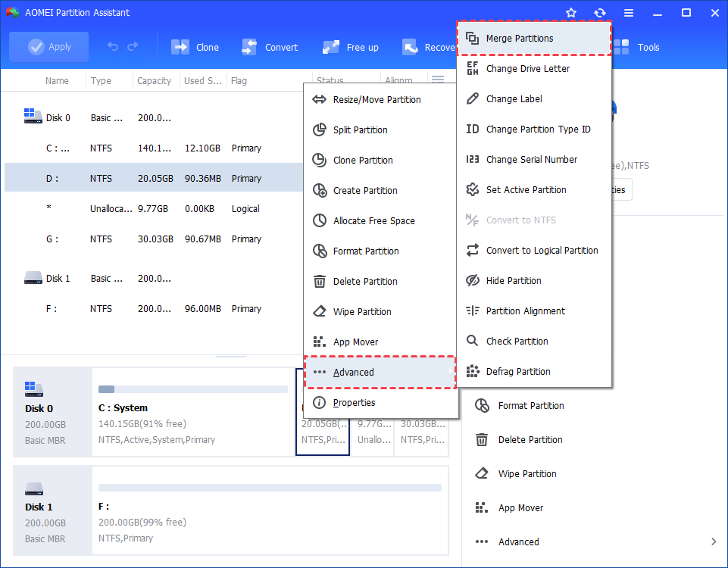Select C: System block in disk map

pos(194,412)
